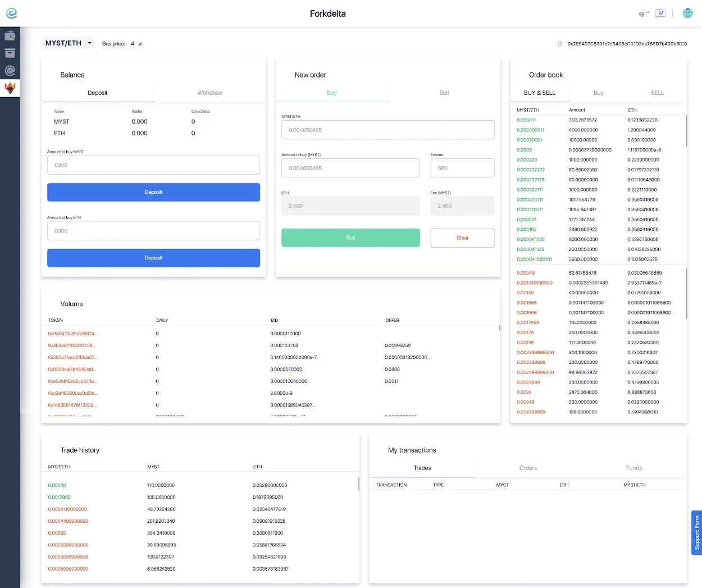Open Orders tab in My transactions
This screenshot has height=588, width=702.
[528, 468]
